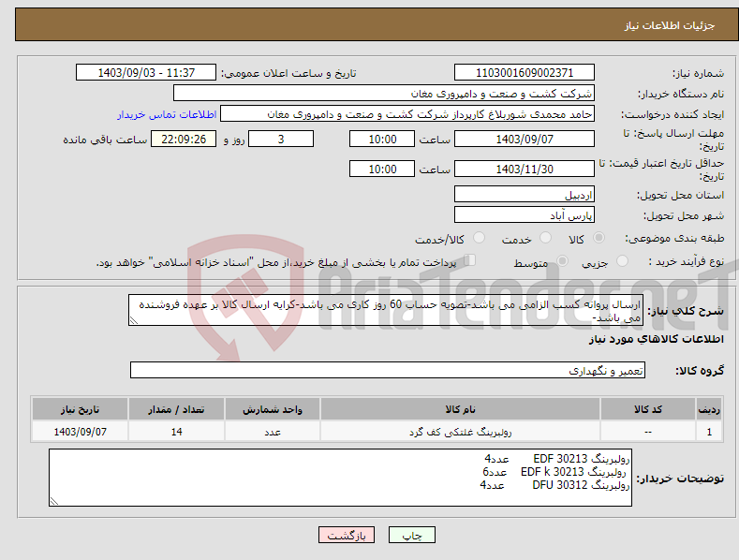739x560 pixels.
Task: Click the واحد شمارش column header
Action: (x=273, y=409)
